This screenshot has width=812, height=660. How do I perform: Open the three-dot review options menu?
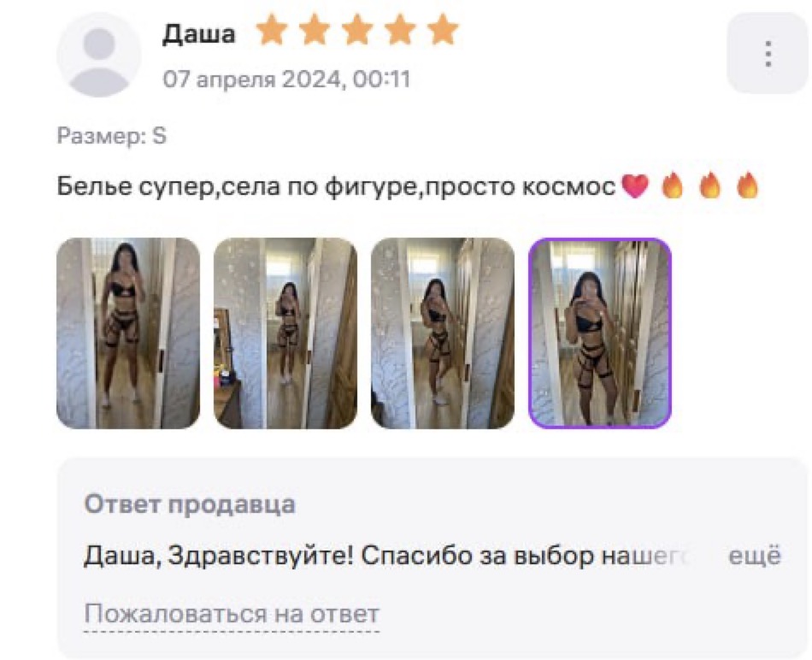click(768, 53)
